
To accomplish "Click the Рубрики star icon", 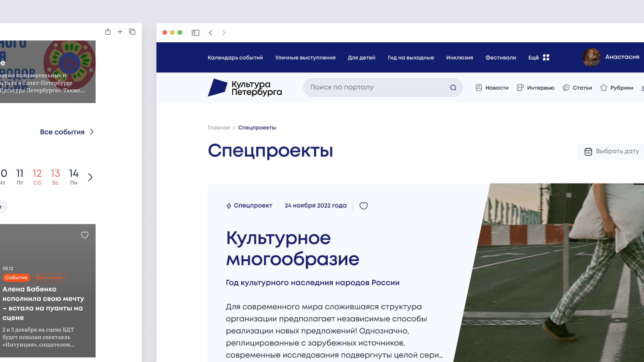I will (x=604, y=88).
